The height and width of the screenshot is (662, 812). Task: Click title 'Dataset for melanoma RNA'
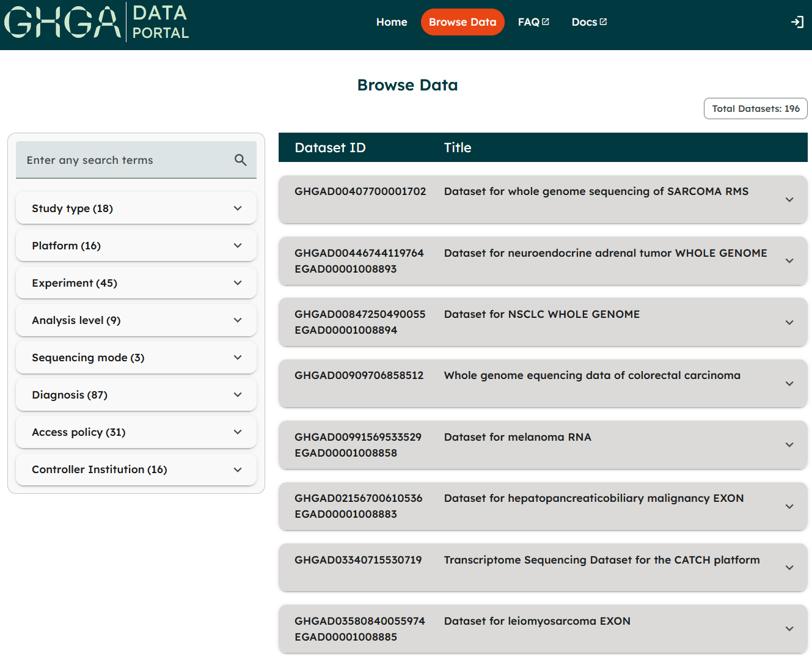518,437
